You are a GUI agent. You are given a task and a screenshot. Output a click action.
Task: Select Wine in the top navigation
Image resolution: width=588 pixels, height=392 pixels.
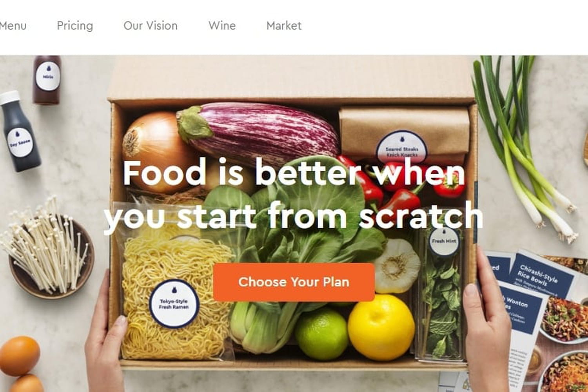pyautogui.click(x=222, y=26)
